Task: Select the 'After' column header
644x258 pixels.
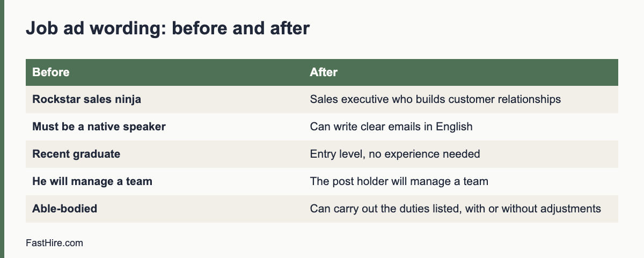Action: pyautogui.click(x=460, y=72)
